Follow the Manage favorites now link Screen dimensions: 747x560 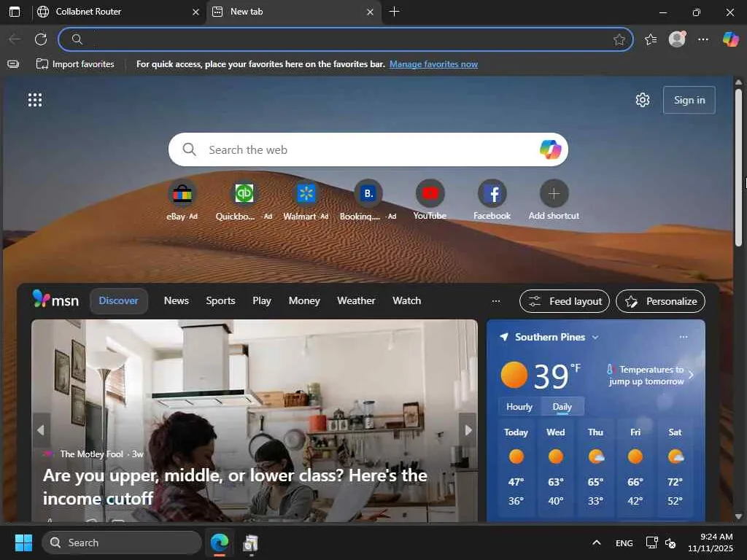tap(433, 64)
